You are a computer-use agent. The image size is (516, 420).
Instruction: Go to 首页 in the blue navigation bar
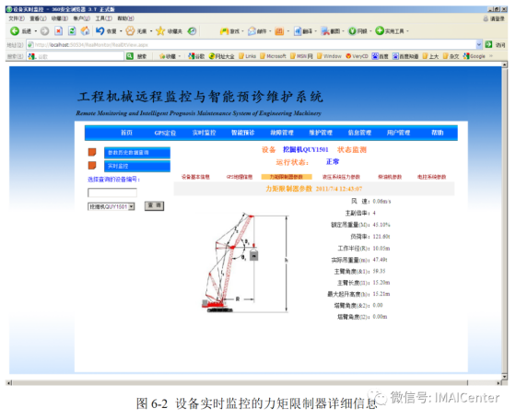[126, 133]
